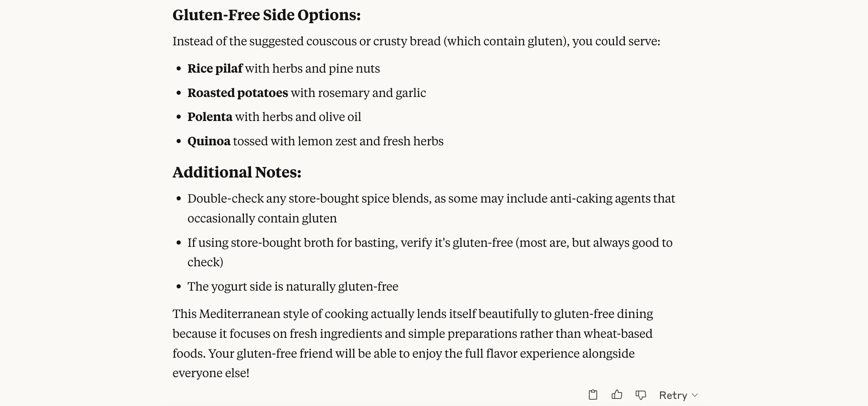Click 'tossed with lemon zest' text
Image resolution: width=868 pixels, height=406 pixels.
295,141
